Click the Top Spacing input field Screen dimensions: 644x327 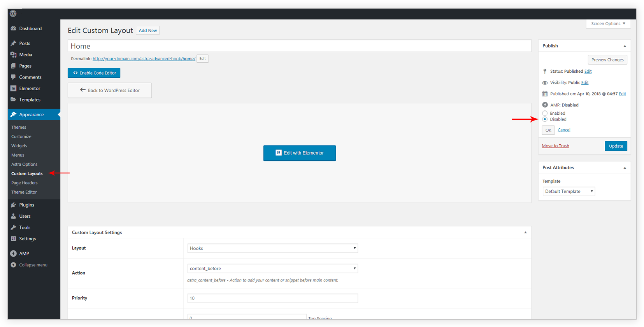(247, 317)
